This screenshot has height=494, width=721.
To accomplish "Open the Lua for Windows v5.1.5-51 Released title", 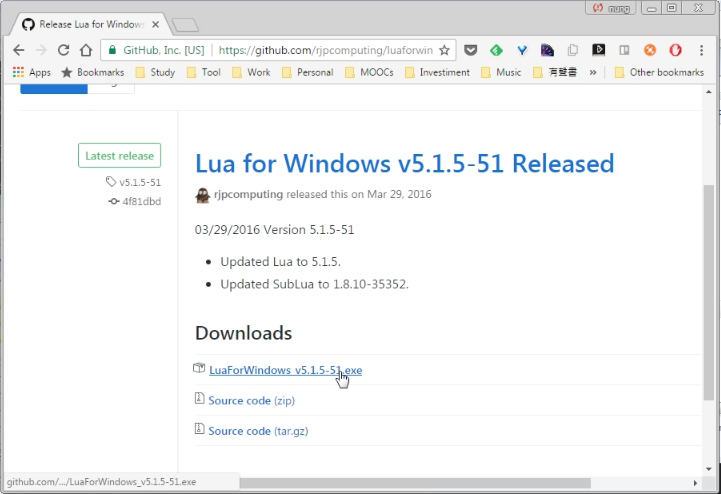I will (405, 163).
